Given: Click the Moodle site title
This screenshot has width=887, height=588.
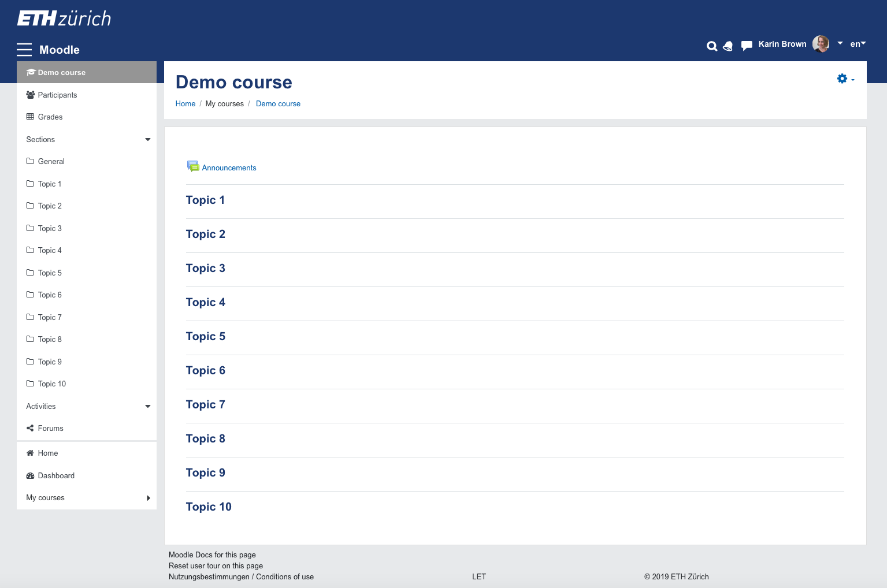Looking at the screenshot, I should point(60,50).
